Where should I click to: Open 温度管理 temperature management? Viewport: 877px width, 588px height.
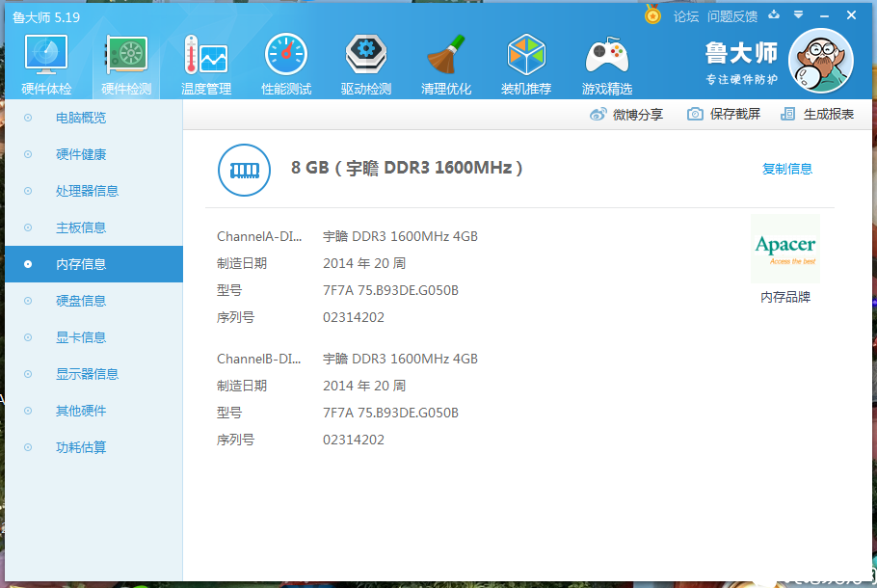pyautogui.click(x=206, y=65)
